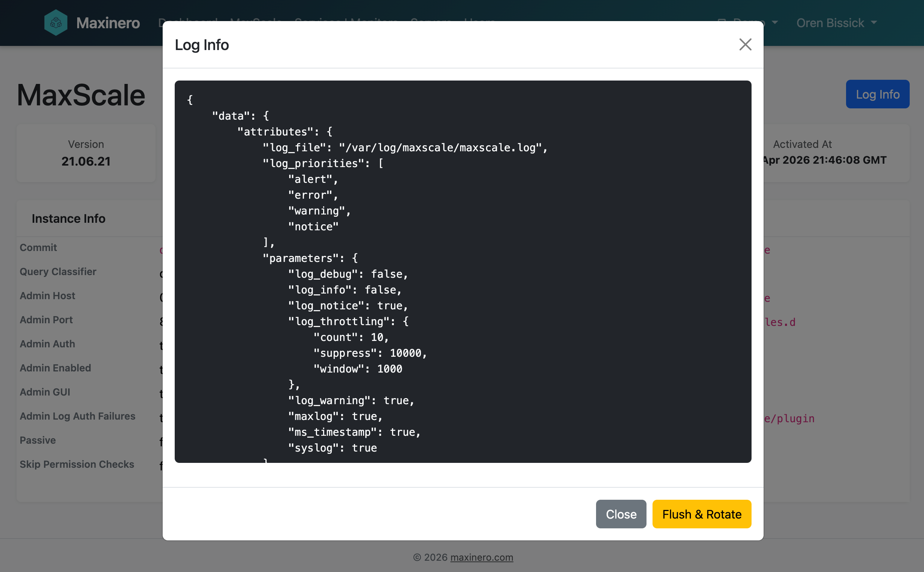Click the Maxinero brand name text
The width and height of the screenshot is (924, 572).
(x=108, y=23)
